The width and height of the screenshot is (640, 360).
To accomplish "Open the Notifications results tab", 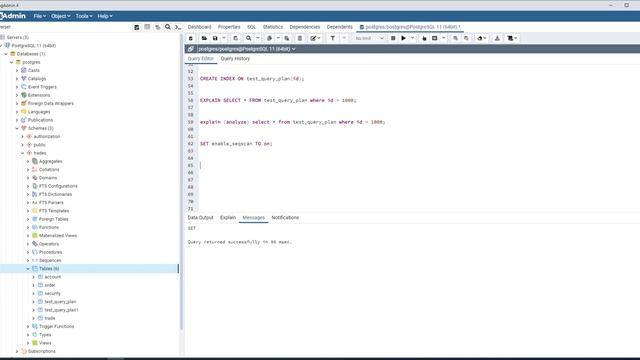I will pyautogui.click(x=285, y=218).
